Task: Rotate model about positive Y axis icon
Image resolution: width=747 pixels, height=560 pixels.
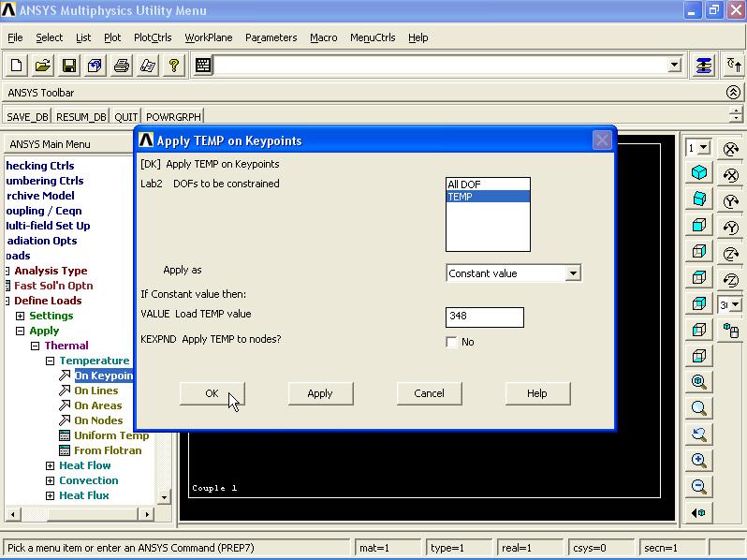Action: 731,201
